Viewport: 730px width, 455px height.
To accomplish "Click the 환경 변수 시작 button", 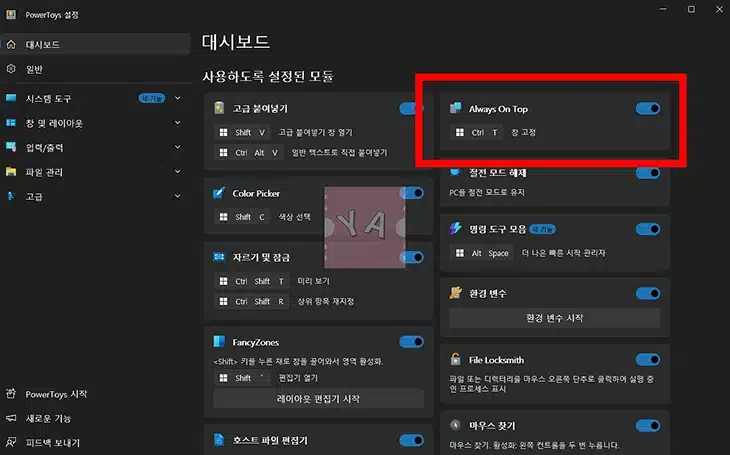I will [554, 318].
